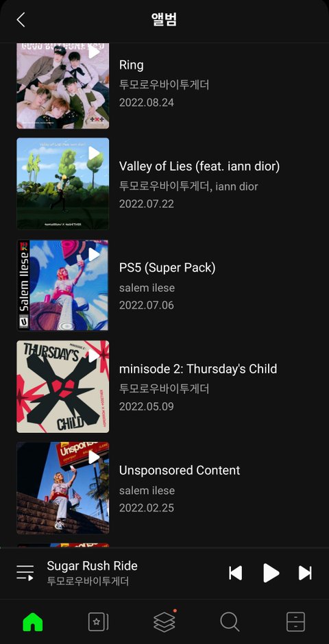This screenshot has height=644, width=329.
Task: Open the storage locker tab
Action: 295,622
